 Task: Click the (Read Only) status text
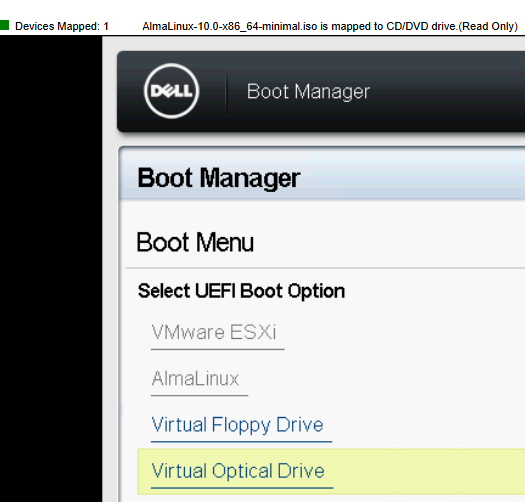pos(488,26)
